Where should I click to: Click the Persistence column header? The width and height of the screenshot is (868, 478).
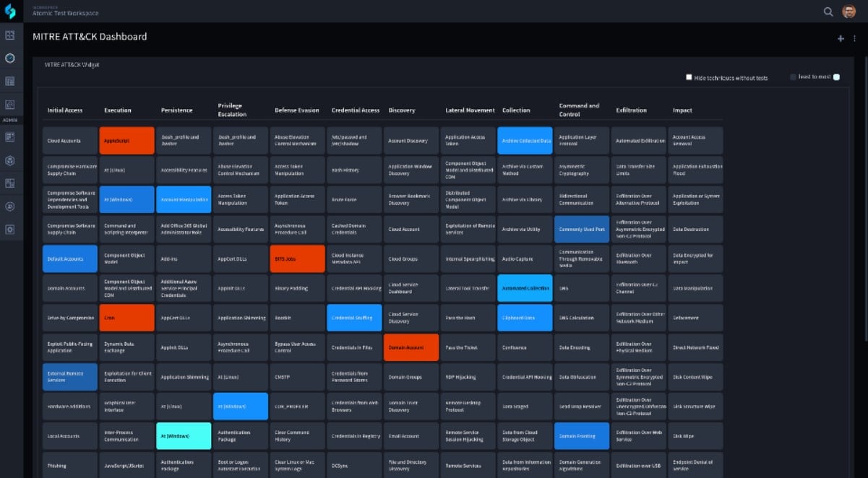[177, 110]
